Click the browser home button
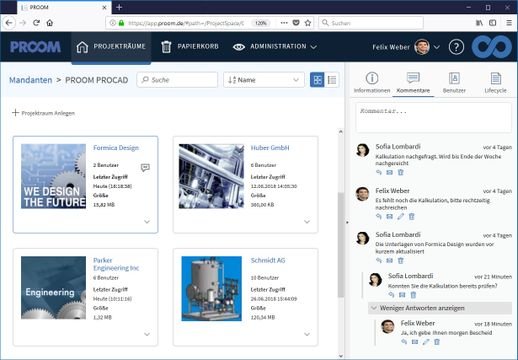 pyautogui.click(x=50, y=23)
